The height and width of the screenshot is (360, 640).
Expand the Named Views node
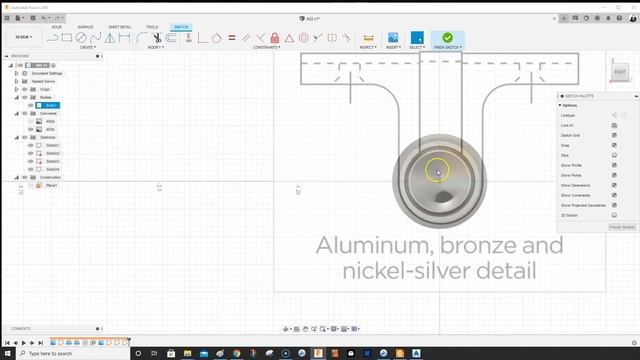[x=16, y=81]
